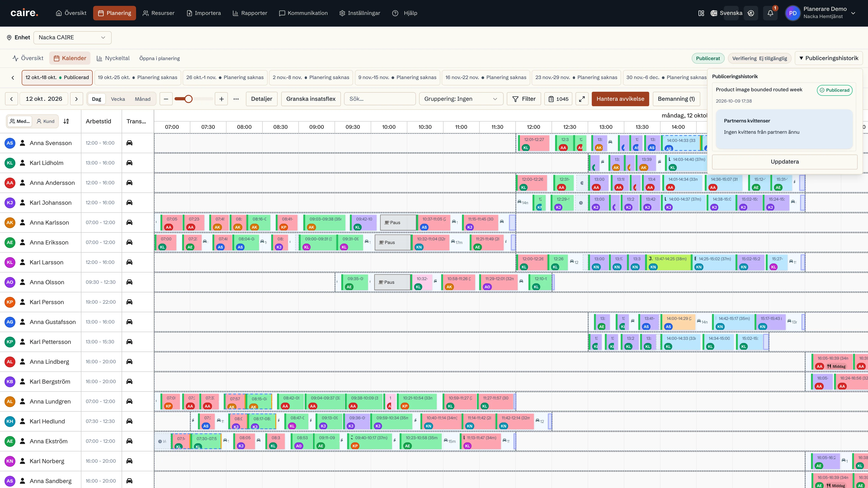Switch to Nyckeltal tab
Screen dimensions: 868x488
coord(113,58)
